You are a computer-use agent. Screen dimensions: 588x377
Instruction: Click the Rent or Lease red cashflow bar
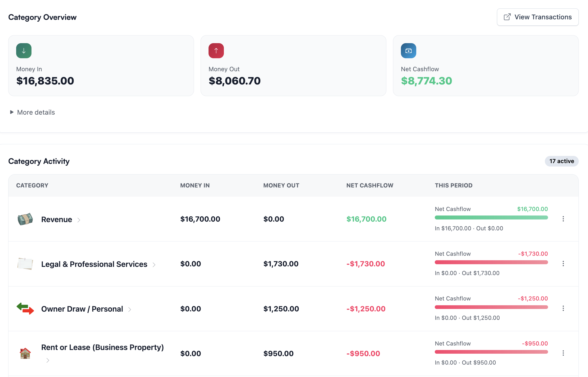coord(491,352)
